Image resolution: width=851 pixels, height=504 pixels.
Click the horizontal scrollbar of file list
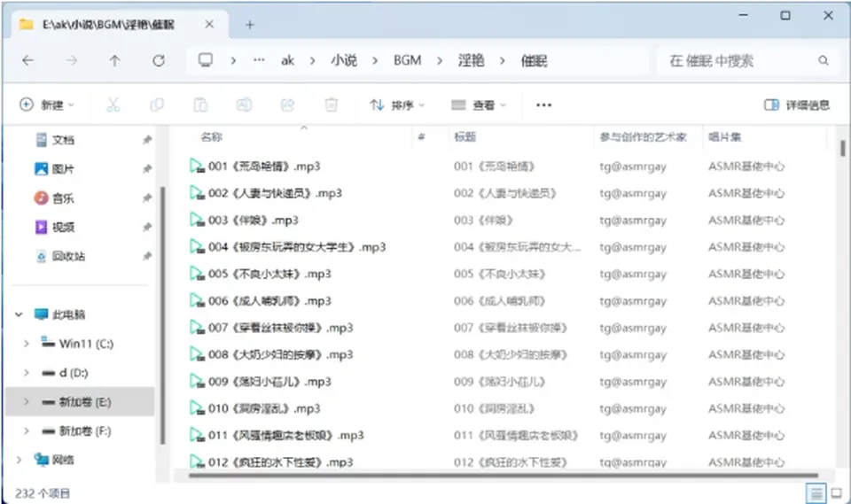(504, 476)
